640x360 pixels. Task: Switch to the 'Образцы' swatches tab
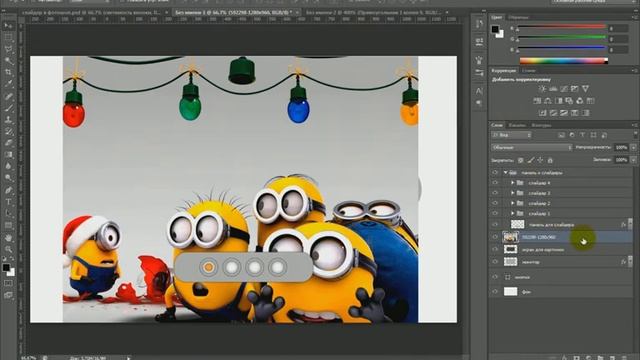click(x=519, y=18)
